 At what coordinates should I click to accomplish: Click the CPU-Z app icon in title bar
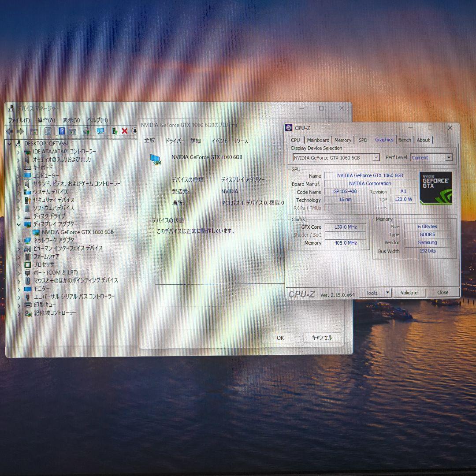coord(289,128)
